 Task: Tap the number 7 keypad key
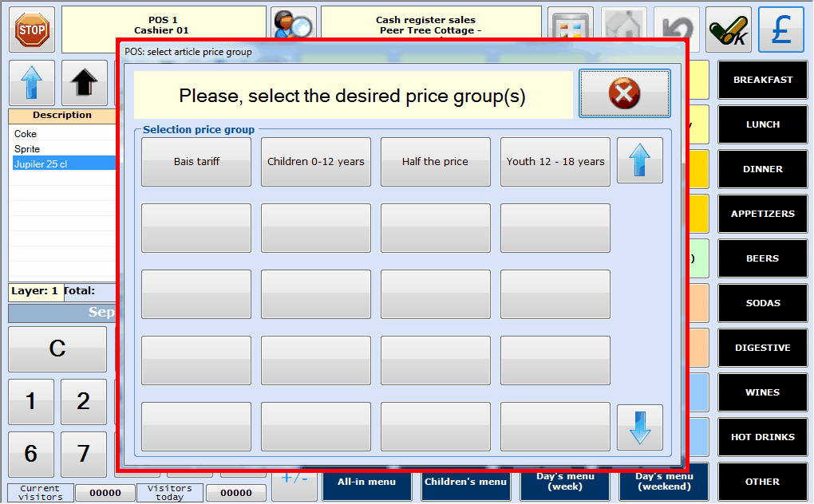[x=84, y=454]
